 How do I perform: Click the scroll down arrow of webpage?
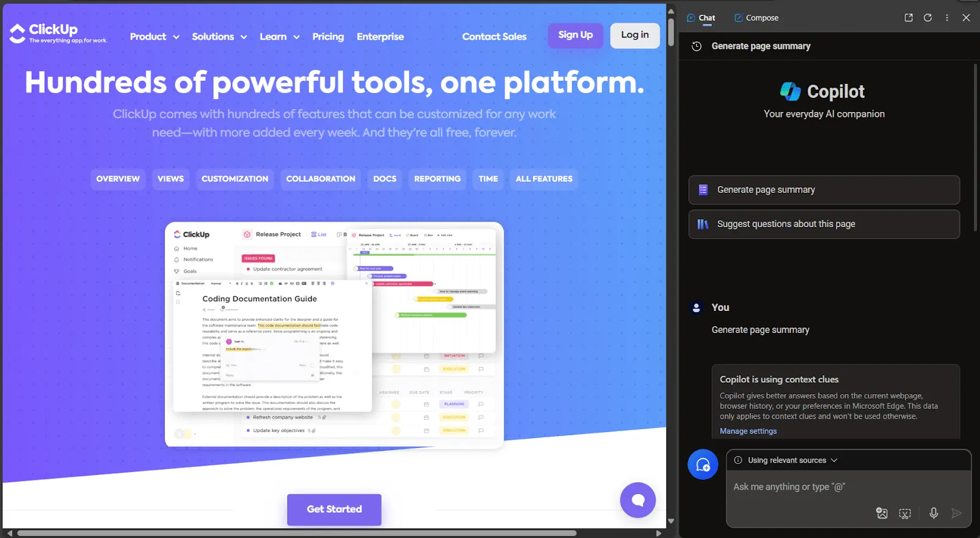671,521
